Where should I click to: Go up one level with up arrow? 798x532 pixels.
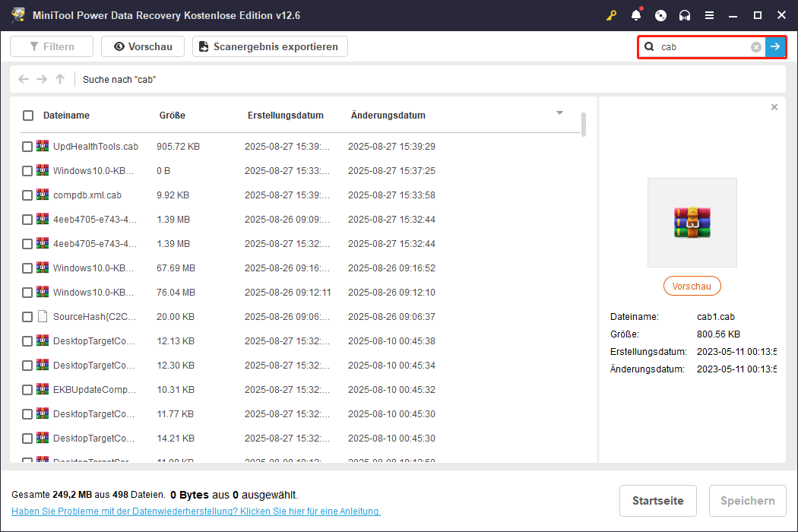pyautogui.click(x=60, y=79)
